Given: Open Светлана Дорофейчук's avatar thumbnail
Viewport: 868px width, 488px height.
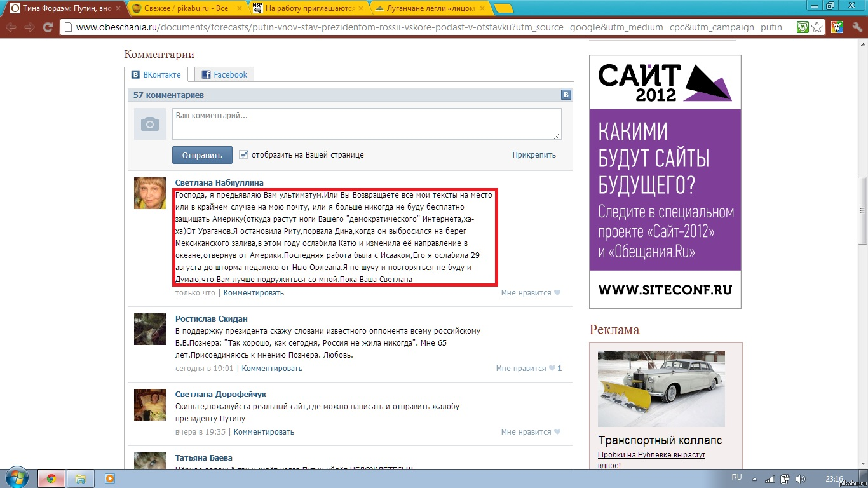Looking at the screenshot, I should click(x=150, y=405).
